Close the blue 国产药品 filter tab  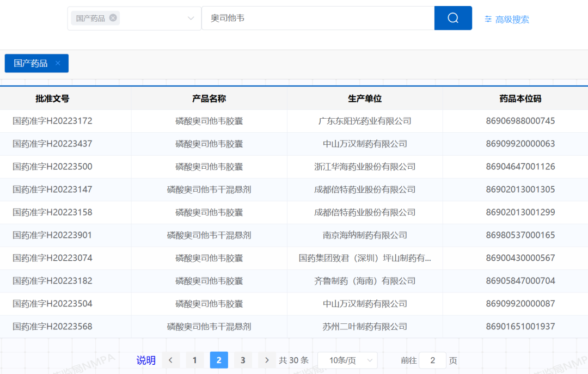pos(58,63)
